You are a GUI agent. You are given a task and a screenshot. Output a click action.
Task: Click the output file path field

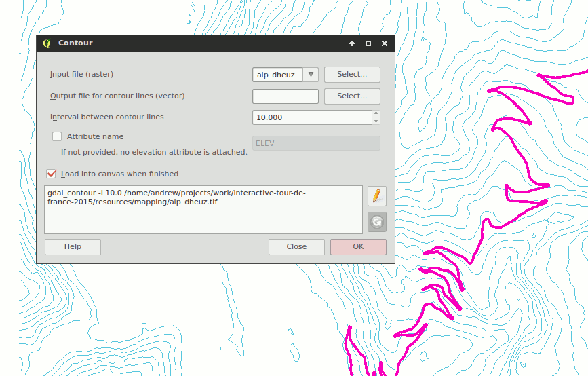[286, 96]
